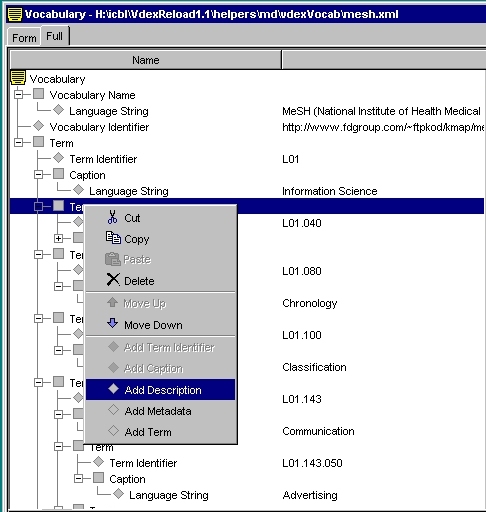Click the diamond icon of Term Identifier L01
486x512 pixels.
[x=58, y=158]
